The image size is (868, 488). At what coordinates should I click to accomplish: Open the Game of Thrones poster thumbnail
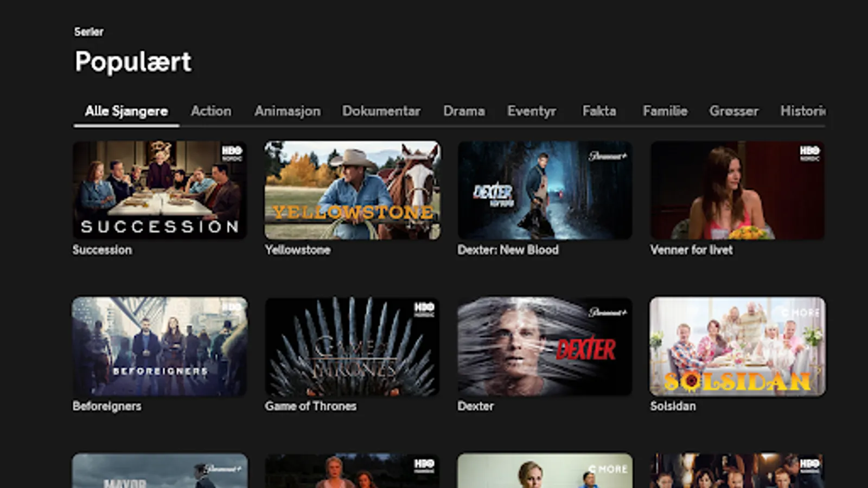pyautogui.click(x=353, y=346)
